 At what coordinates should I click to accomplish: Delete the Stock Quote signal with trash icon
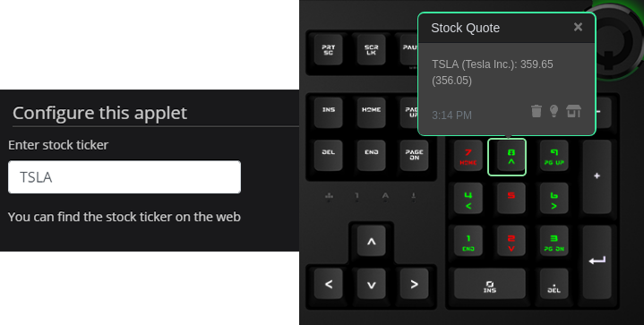click(x=536, y=111)
